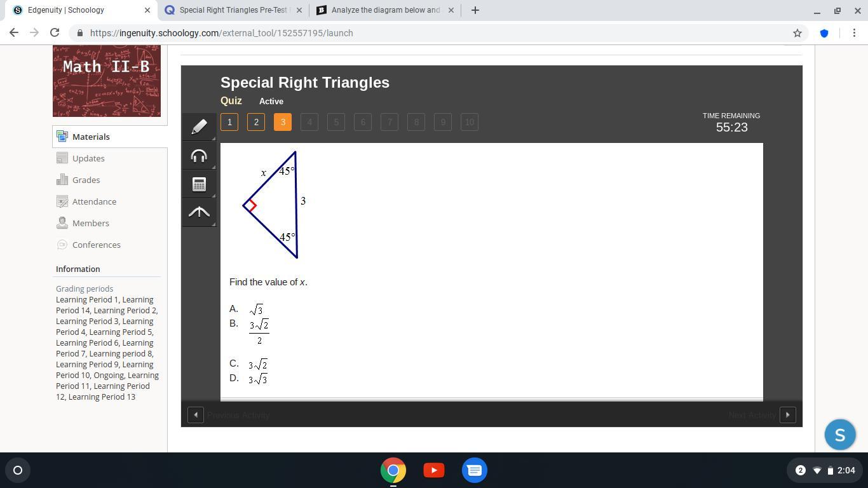Image resolution: width=868 pixels, height=488 pixels.
Task: Open the Chrome three-dot menu
Action: pyautogui.click(x=853, y=33)
